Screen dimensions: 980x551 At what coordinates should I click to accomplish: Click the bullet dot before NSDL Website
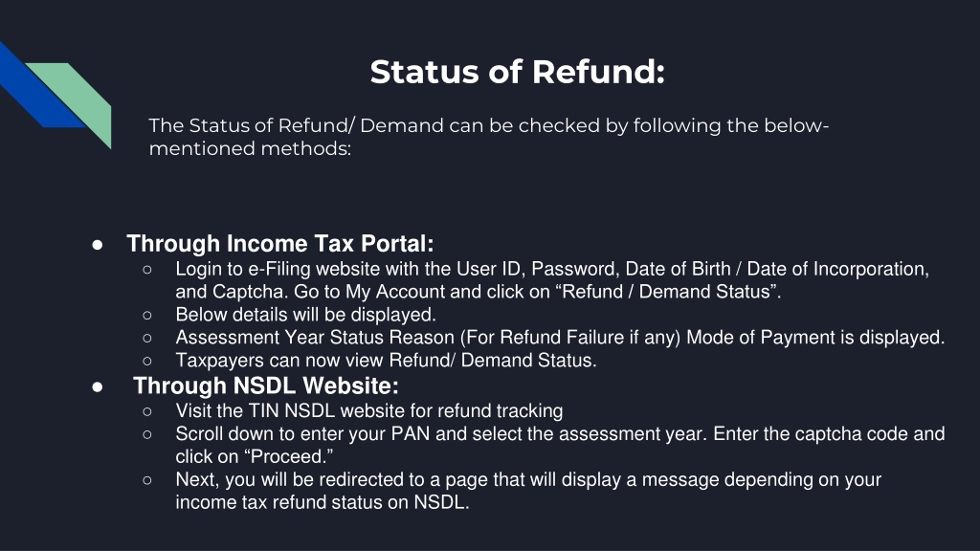[x=98, y=386]
